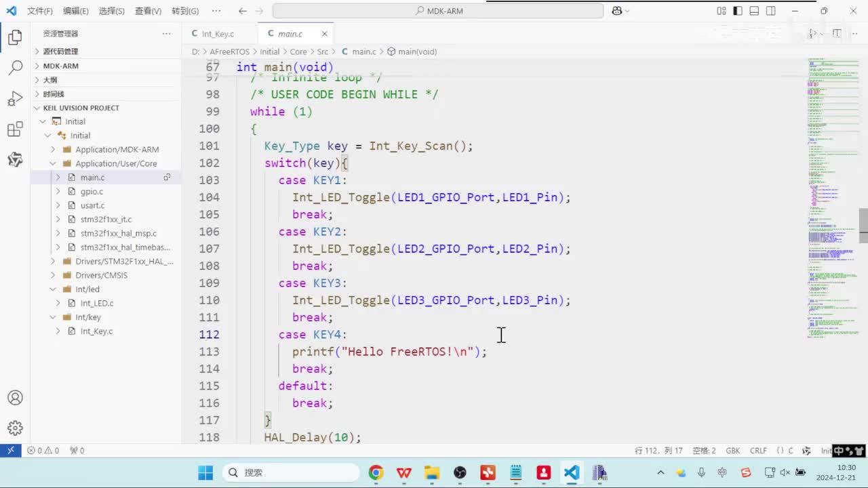Open the 编辑(E) menu
The width and height of the screenshot is (868, 488).
click(76, 11)
